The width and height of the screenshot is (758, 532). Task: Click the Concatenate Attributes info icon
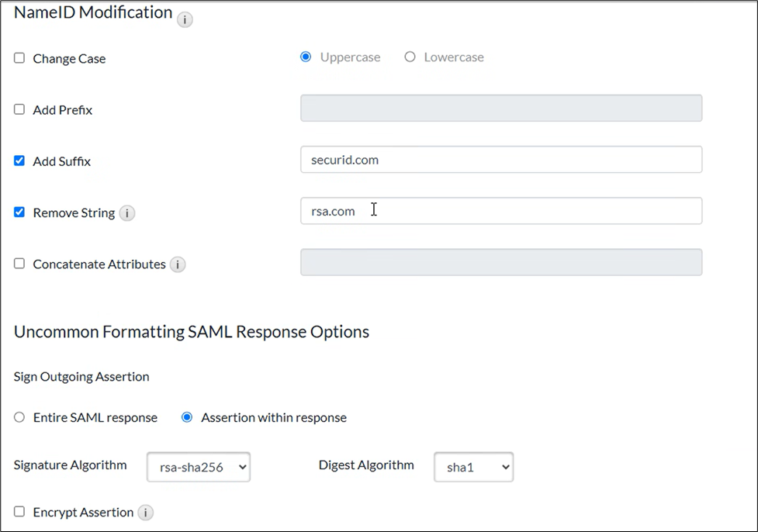click(178, 264)
